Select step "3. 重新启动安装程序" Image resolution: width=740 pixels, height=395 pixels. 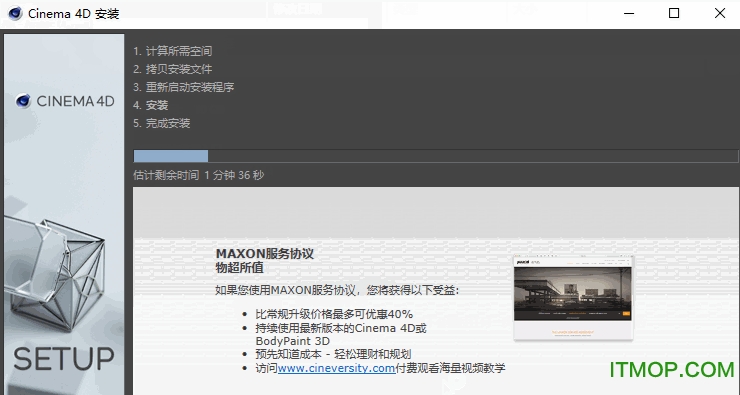pos(184,87)
